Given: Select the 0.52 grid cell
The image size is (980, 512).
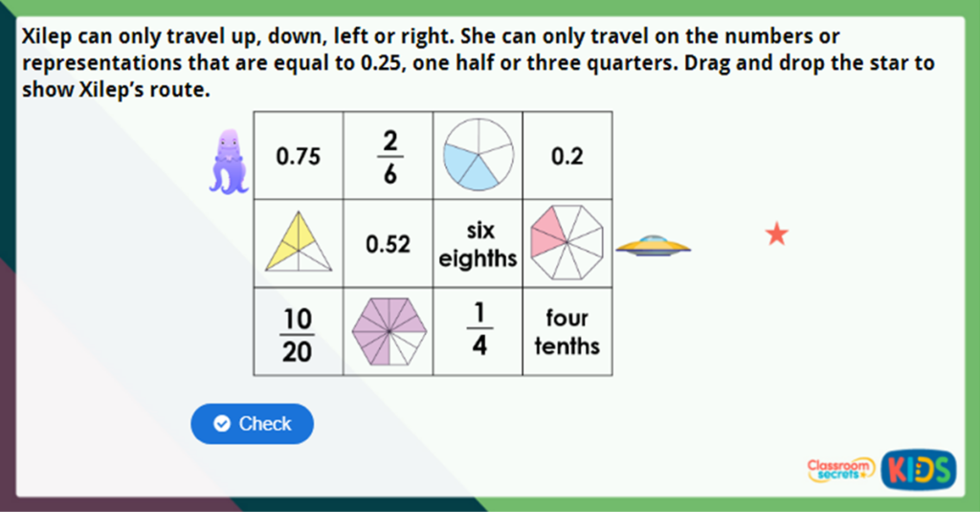Looking at the screenshot, I should (x=388, y=244).
